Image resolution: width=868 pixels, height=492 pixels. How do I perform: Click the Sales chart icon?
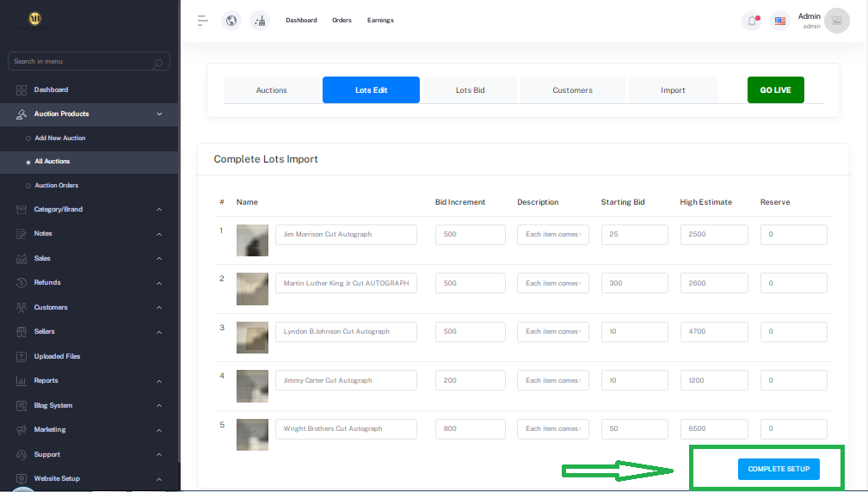tap(22, 259)
